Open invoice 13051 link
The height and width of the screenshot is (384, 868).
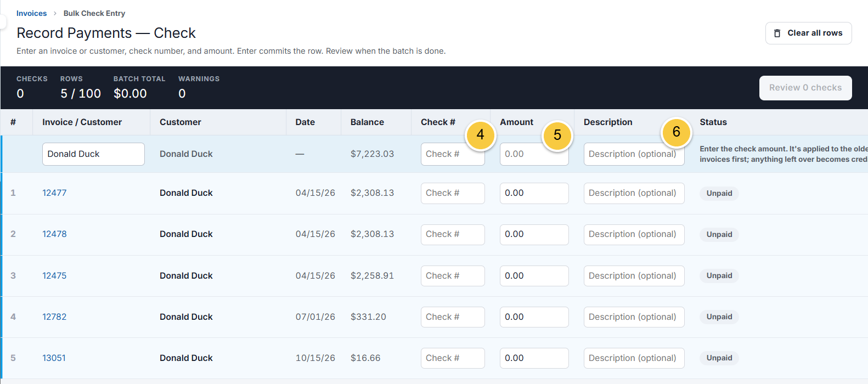pos(54,358)
